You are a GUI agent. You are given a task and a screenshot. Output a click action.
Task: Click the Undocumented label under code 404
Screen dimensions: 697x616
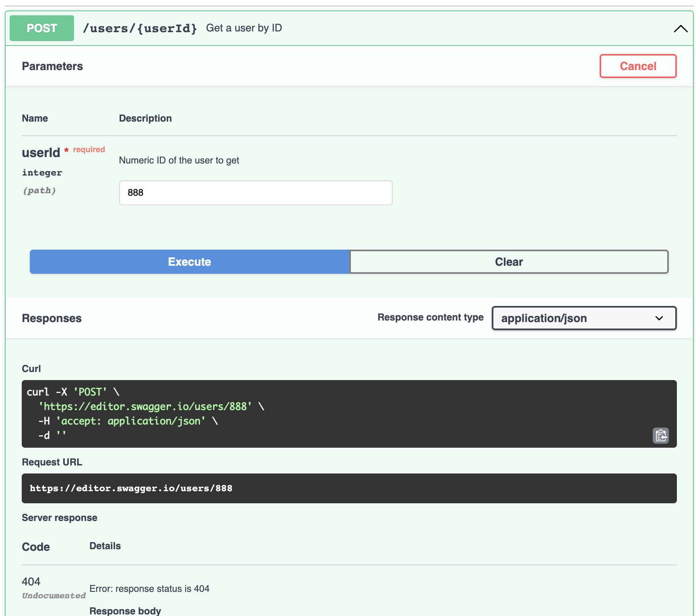pyautogui.click(x=54, y=595)
